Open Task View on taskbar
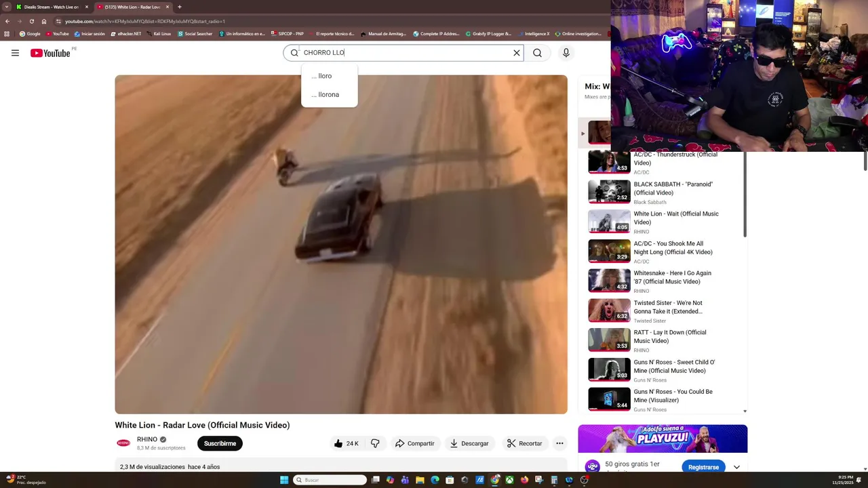The width and height of the screenshot is (868, 488). 375,480
